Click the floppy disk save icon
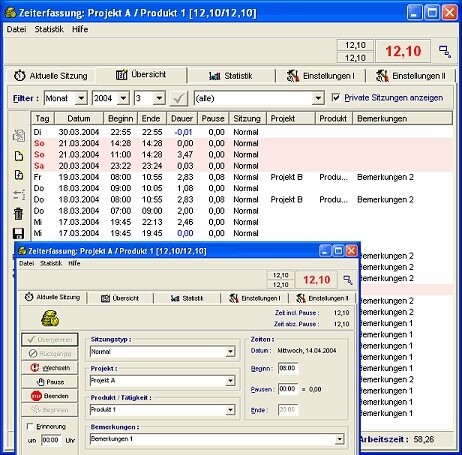 [19, 233]
